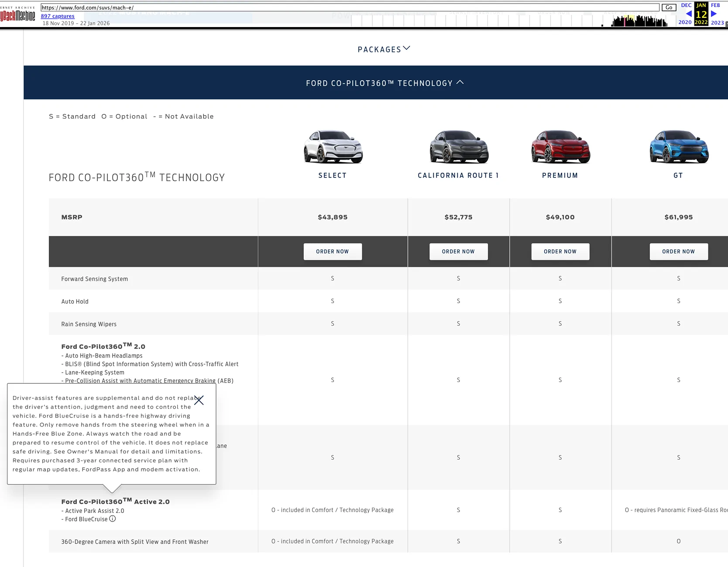The width and height of the screenshot is (728, 567).
Task: Open the Wayback Machine logo
Action: coord(18,14)
